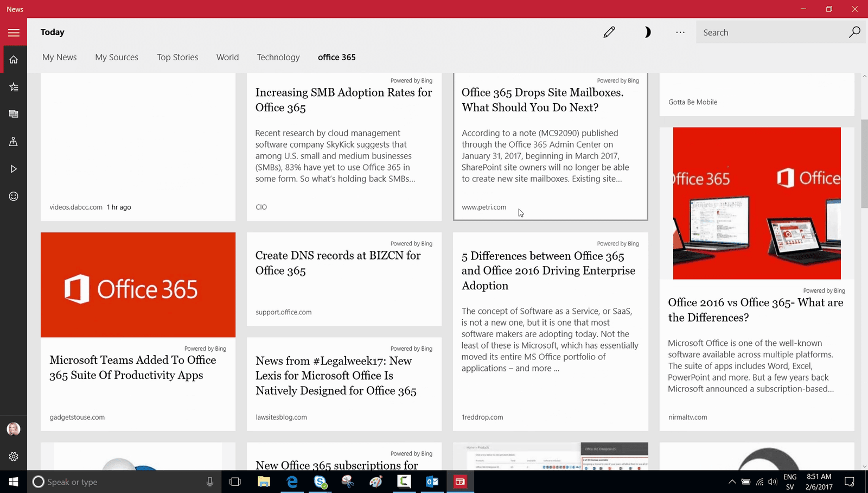Open the Videos play icon in sidebar
The width and height of the screenshot is (868, 493).
(14, 169)
